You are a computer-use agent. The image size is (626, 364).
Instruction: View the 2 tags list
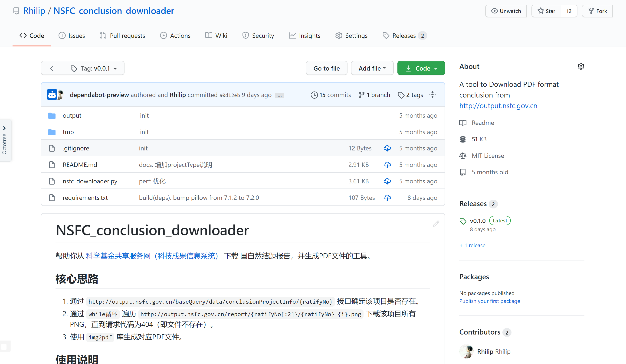[410, 95]
